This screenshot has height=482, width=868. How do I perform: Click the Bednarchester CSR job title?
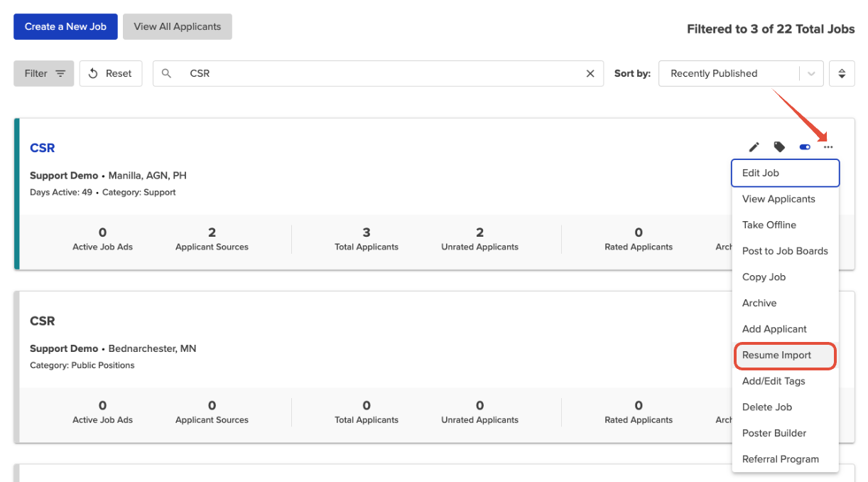click(x=43, y=321)
